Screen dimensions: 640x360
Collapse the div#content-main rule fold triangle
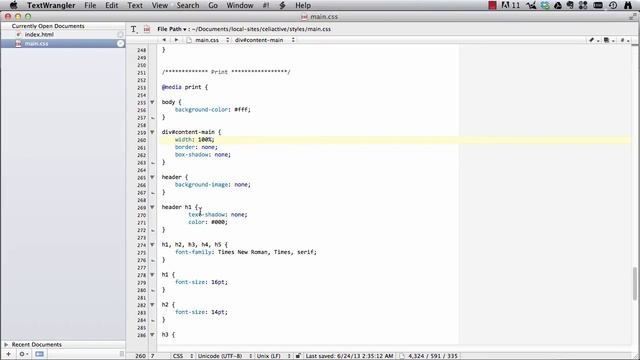click(x=152, y=132)
